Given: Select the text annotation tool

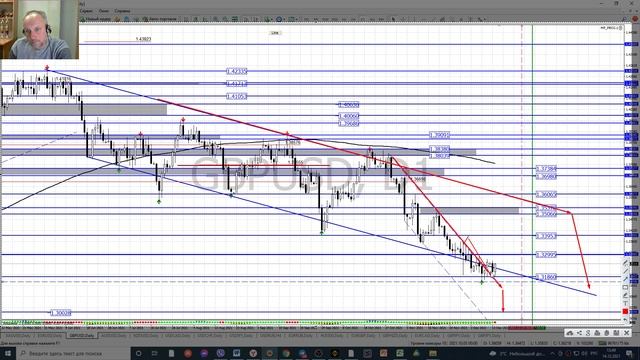Looking at the screenshot, I should tap(625, 303).
